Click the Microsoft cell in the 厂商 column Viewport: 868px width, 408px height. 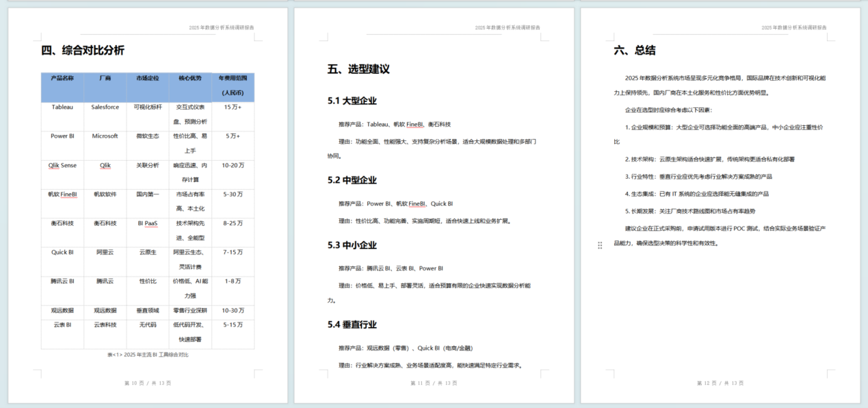click(105, 136)
